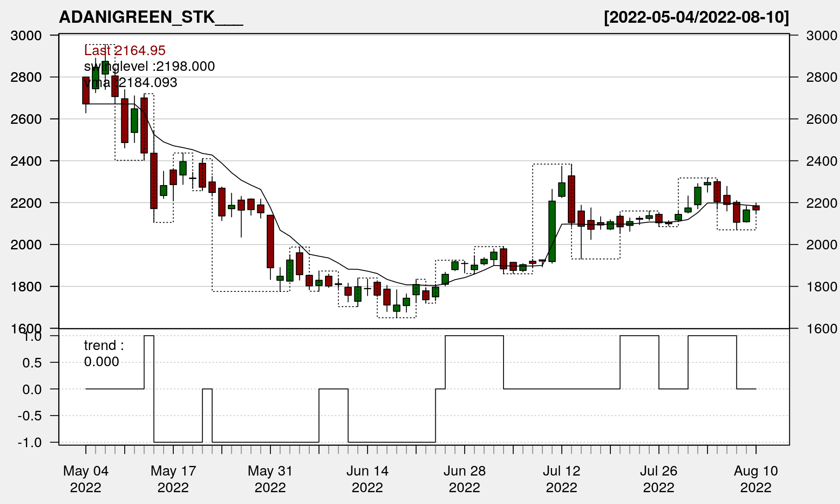Click the May 17 2022 axis label
Image resolution: width=840 pixels, height=504 pixels.
[x=173, y=479]
